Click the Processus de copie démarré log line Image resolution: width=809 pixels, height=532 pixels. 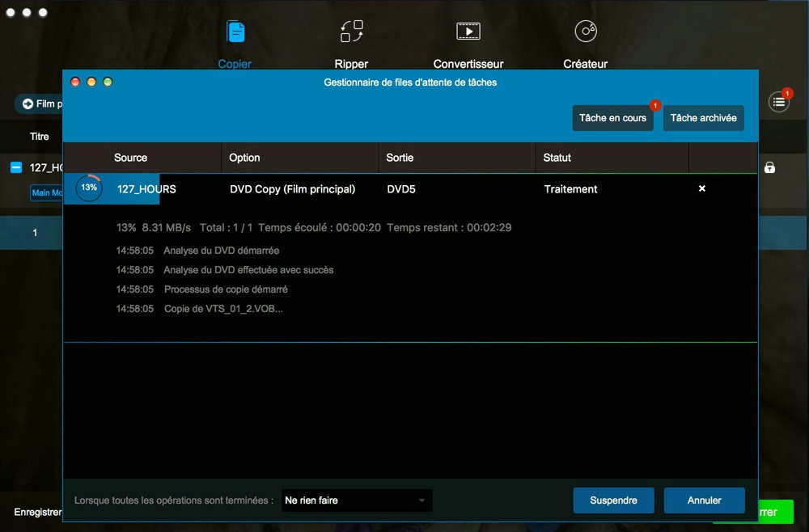pyautogui.click(x=226, y=289)
